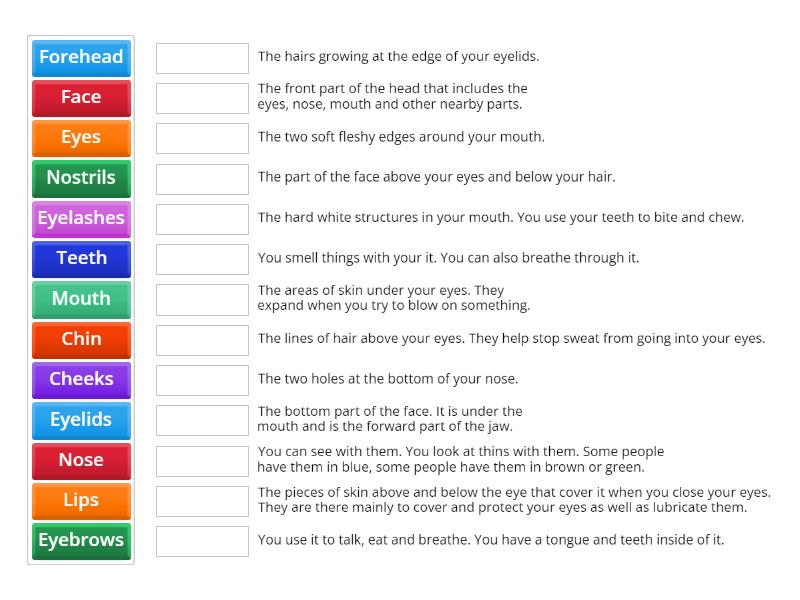800x600 pixels.
Task: Select the Eyes word tile
Action: coord(80,138)
